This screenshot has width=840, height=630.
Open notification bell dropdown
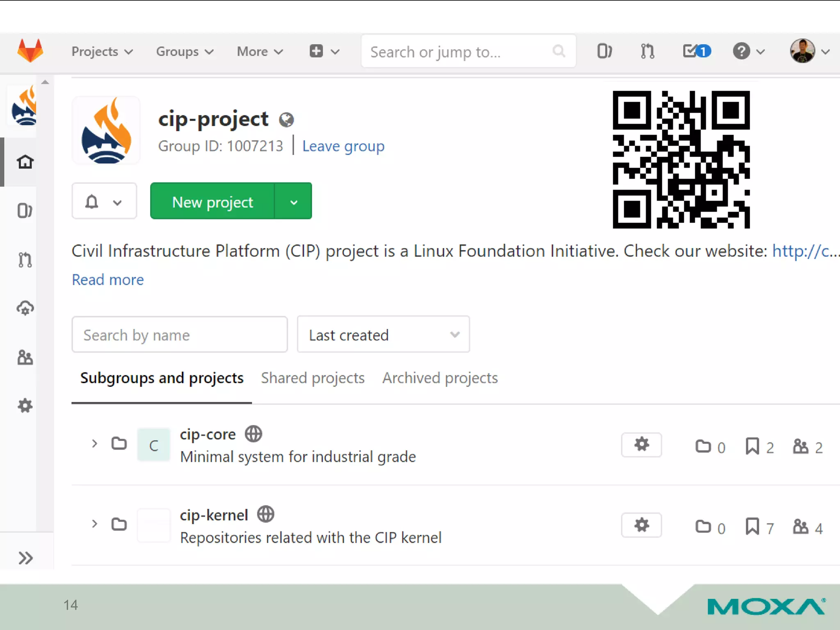tap(104, 201)
